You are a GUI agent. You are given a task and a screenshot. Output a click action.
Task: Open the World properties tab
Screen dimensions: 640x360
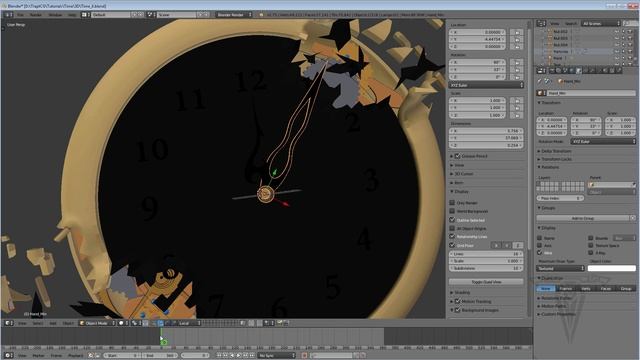[571, 71]
